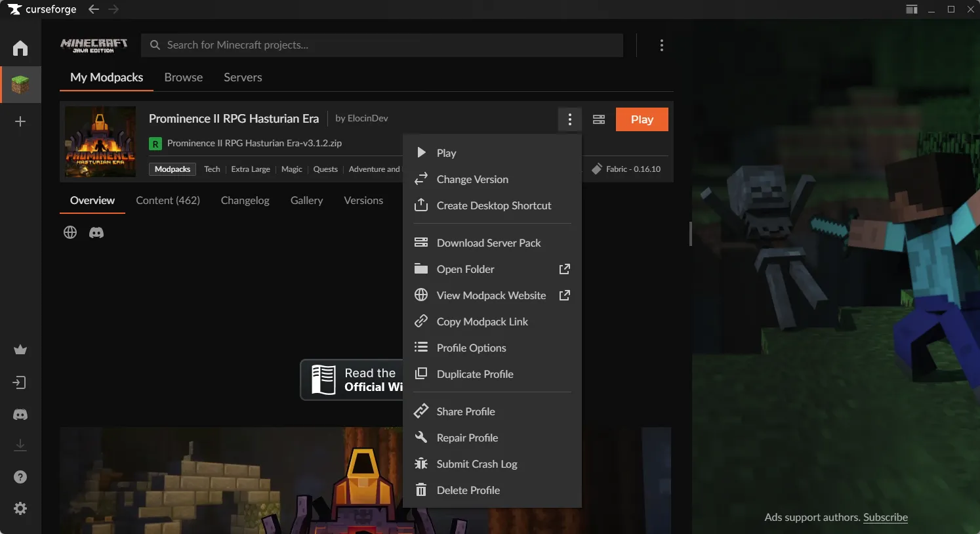Switch to the Browse tab
Viewport: 980px width, 534px height.
tap(183, 77)
